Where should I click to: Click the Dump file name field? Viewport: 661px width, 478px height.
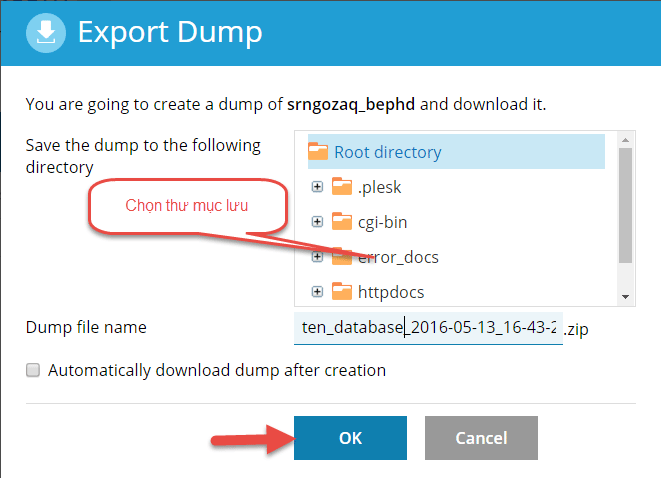click(428, 327)
